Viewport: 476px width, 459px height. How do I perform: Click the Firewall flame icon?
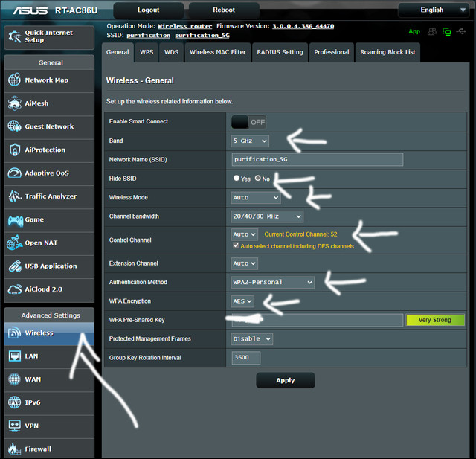pyautogui.click(x=14, y=449)
